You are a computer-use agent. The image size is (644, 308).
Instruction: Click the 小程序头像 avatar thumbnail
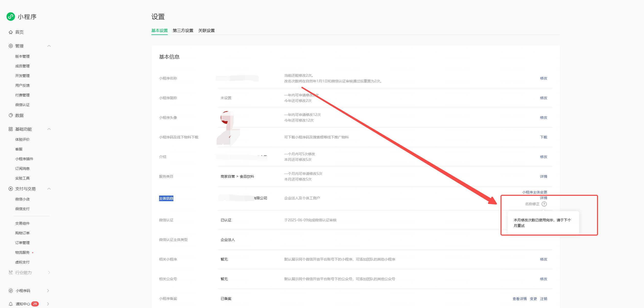tap(226, 118)
